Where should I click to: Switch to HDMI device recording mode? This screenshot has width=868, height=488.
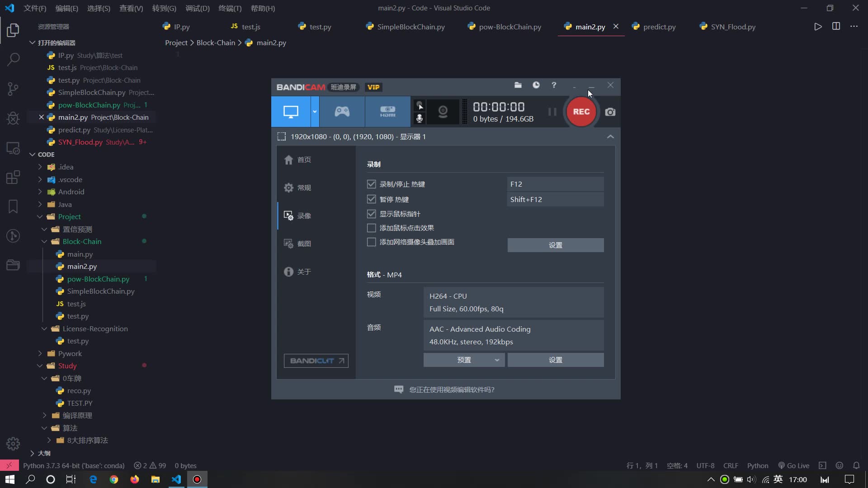tap(388, 112)
